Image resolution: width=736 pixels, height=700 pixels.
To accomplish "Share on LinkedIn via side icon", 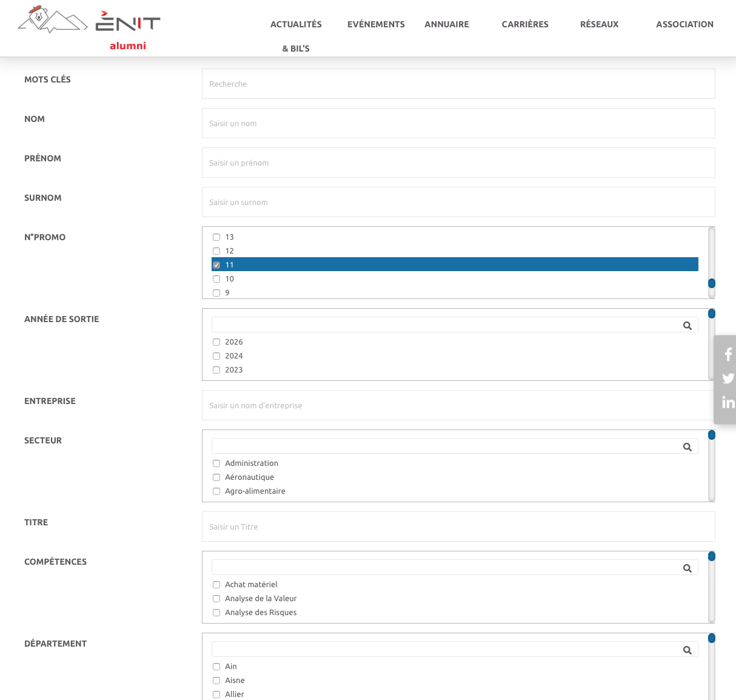I will click(x=728, y=402).
